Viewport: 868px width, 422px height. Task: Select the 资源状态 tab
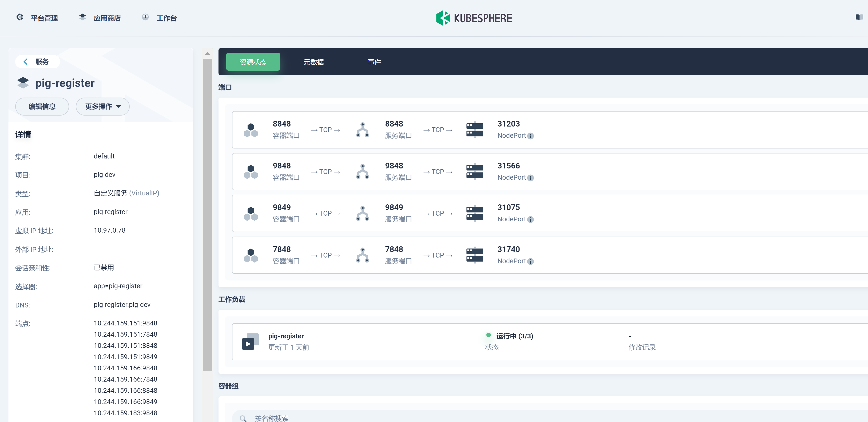pos(253,62)
